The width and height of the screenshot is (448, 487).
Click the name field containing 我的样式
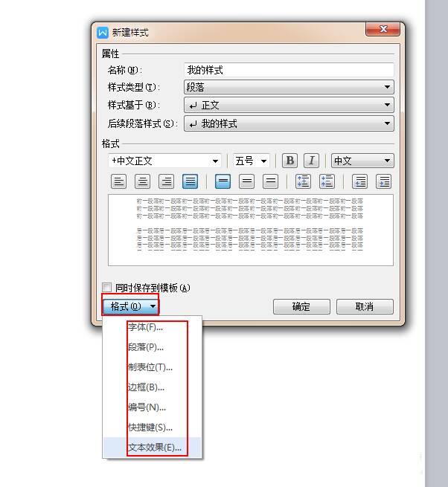point(289,70)
